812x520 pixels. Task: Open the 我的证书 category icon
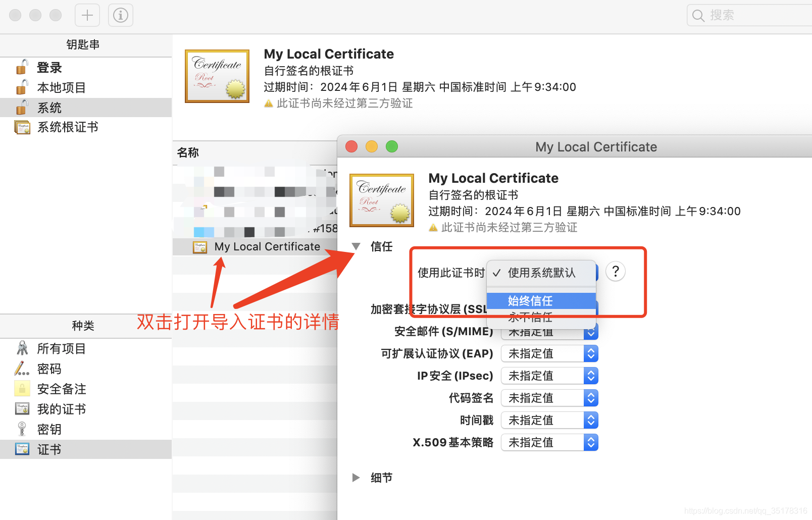coord(22,409)
